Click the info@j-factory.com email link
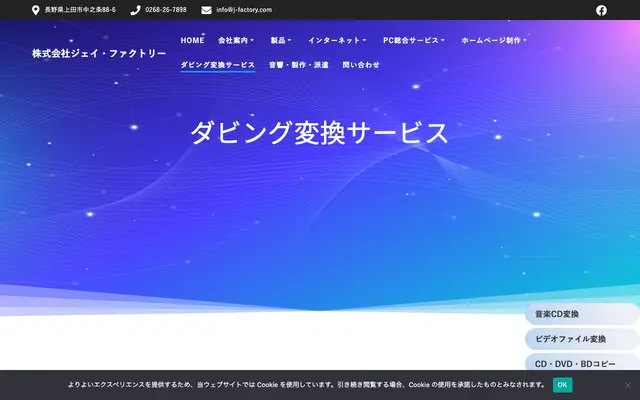640x400 pixels. (x=244, y=10)
